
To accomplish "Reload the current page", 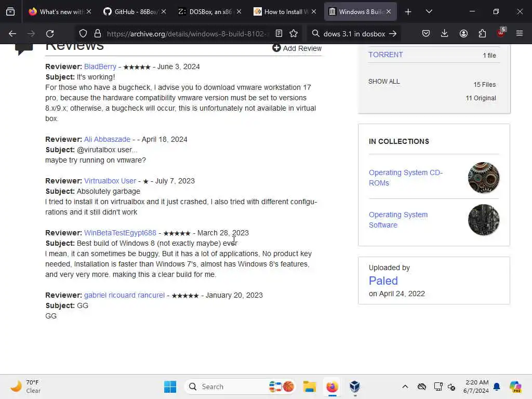I will pos(50,34).
